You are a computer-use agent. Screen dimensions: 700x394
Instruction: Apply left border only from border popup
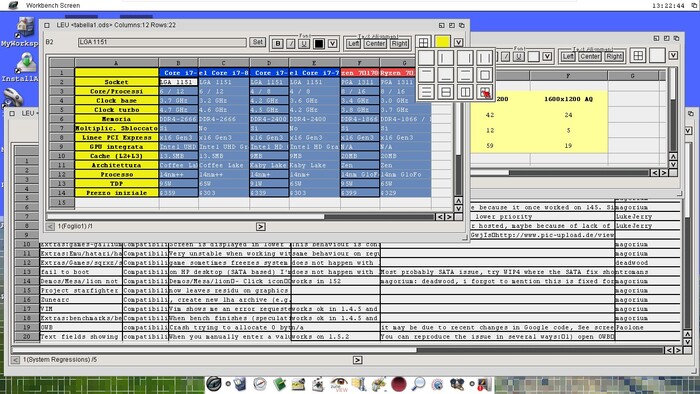coord(446,58)
